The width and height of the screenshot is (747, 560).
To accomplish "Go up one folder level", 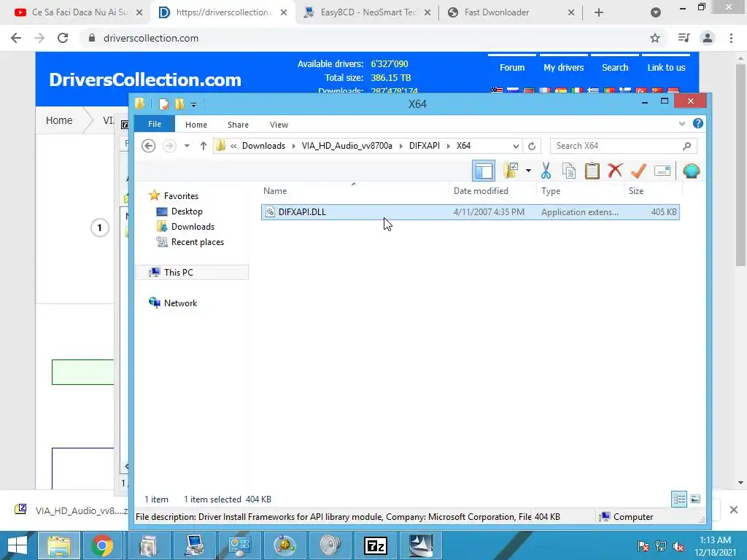I will (204, 146).
